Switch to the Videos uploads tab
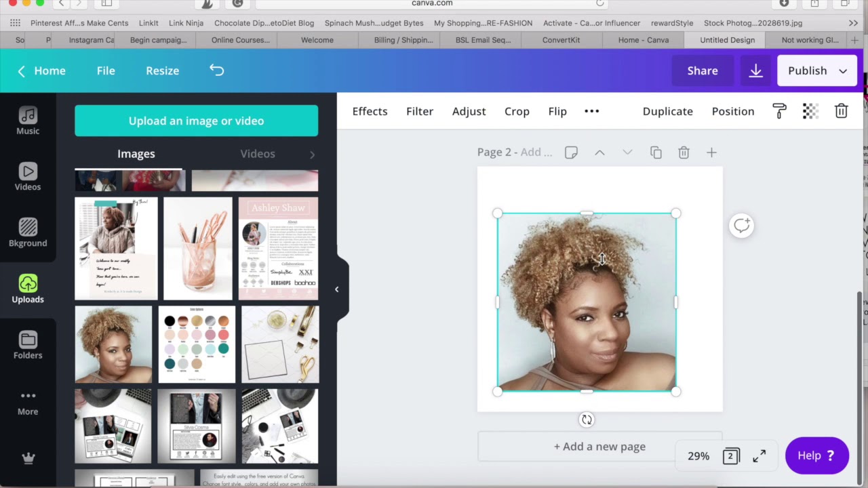The height and width of the screenshot is (488, 868). [x=258, y=154]
